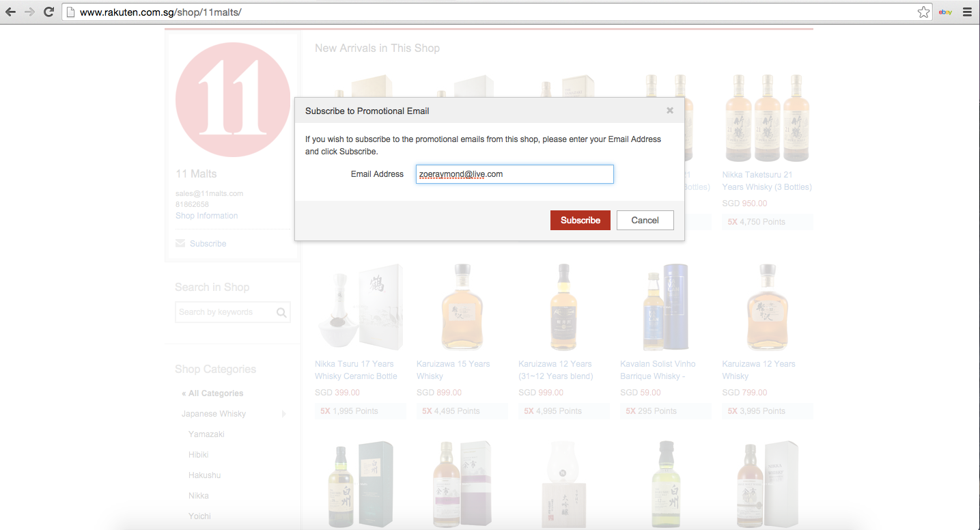This screenshot has width=980, height=530.
Task: Close the Subscribe dialog with the X
Action: (670, 110)
